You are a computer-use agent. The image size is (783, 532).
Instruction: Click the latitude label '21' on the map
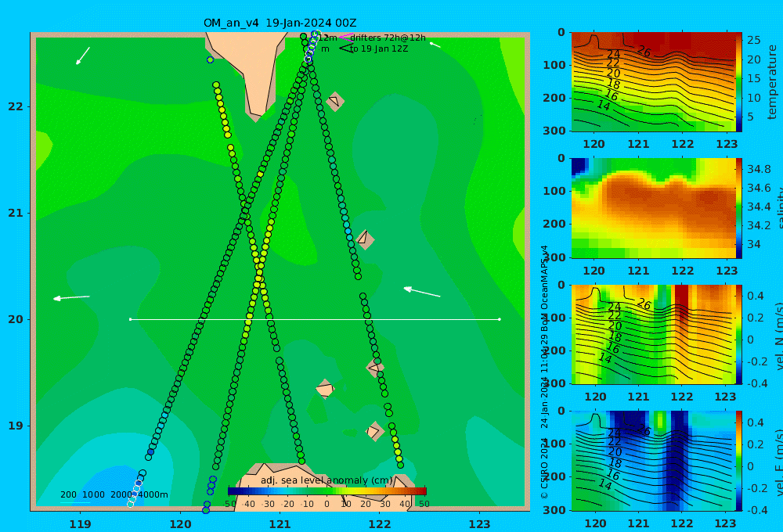pyautogui.click(x=16, y=213)
